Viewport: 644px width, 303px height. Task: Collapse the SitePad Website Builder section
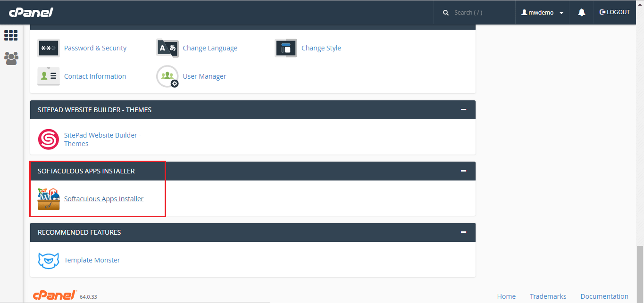(x=463, y=110)
